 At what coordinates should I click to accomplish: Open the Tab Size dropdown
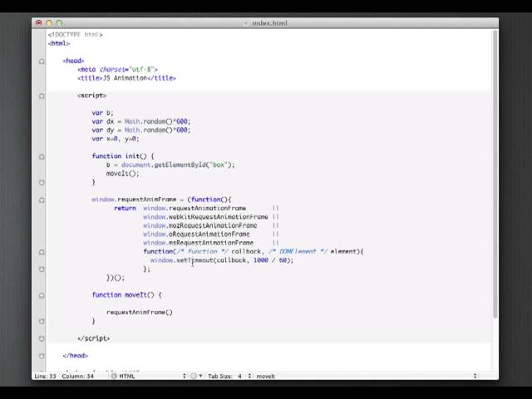click(x=229, y=376)
